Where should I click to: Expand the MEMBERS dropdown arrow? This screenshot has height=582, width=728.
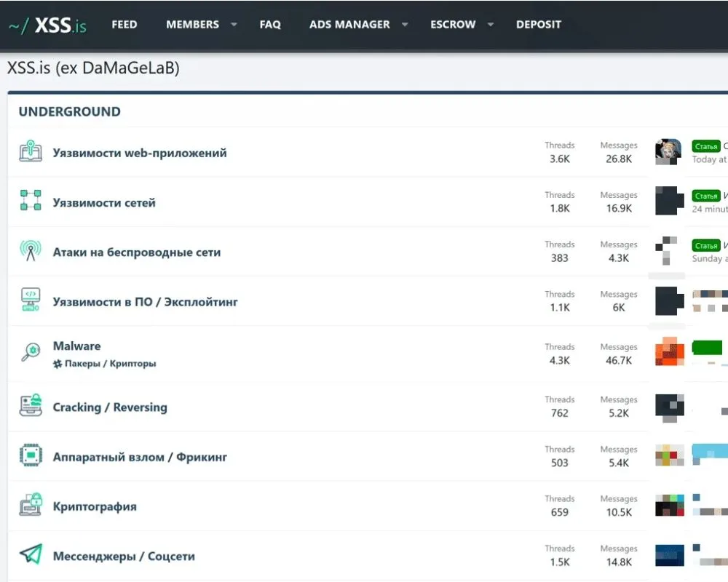[x=234, y=25]
